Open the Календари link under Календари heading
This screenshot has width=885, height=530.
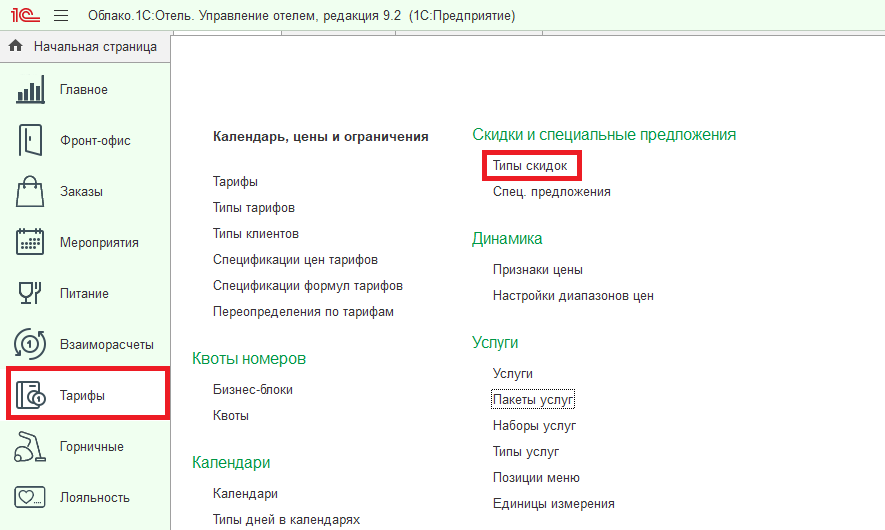245,493
